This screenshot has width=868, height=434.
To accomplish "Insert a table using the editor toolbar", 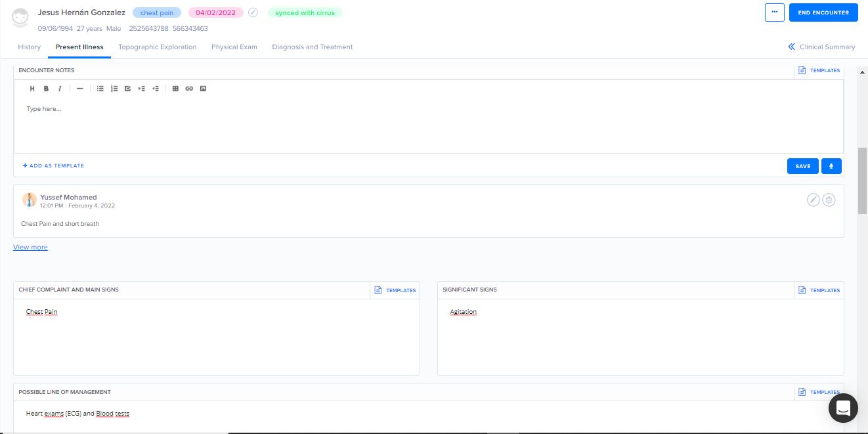I will tap(175, 89).
